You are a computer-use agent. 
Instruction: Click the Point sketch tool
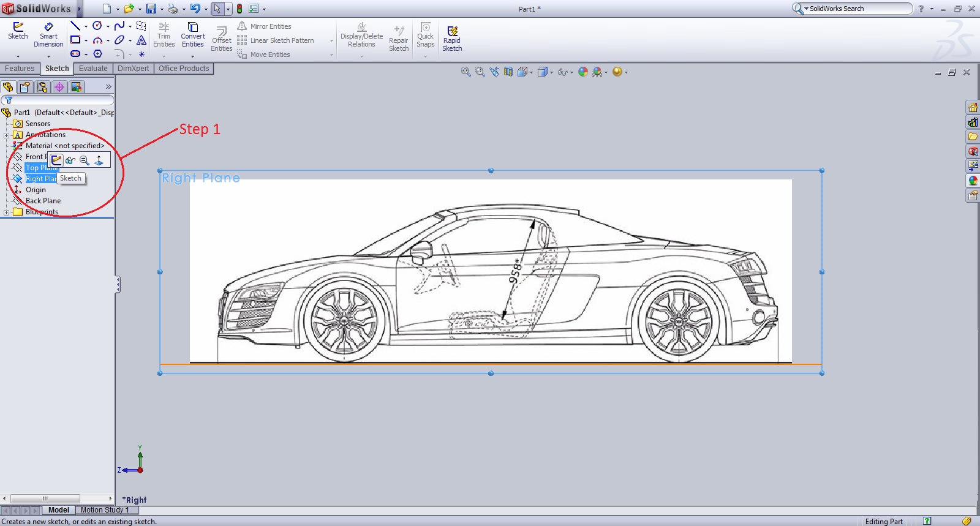pos(141,54)
